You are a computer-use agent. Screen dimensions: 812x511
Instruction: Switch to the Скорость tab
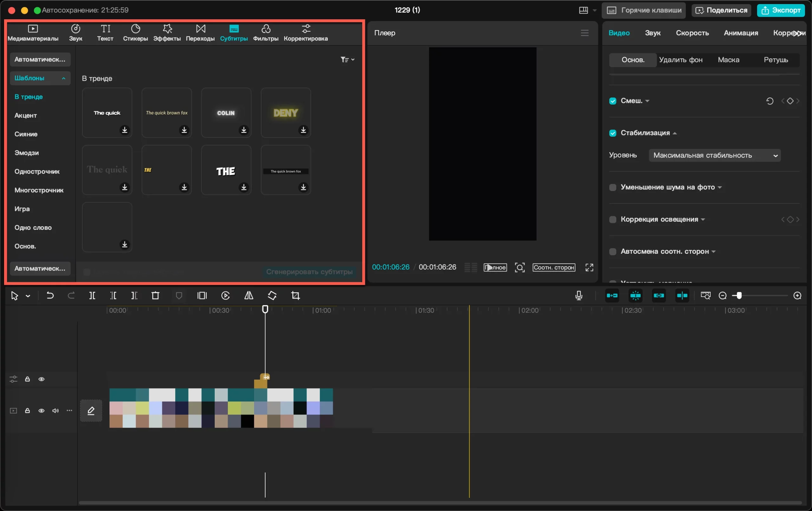coord(692,33)
